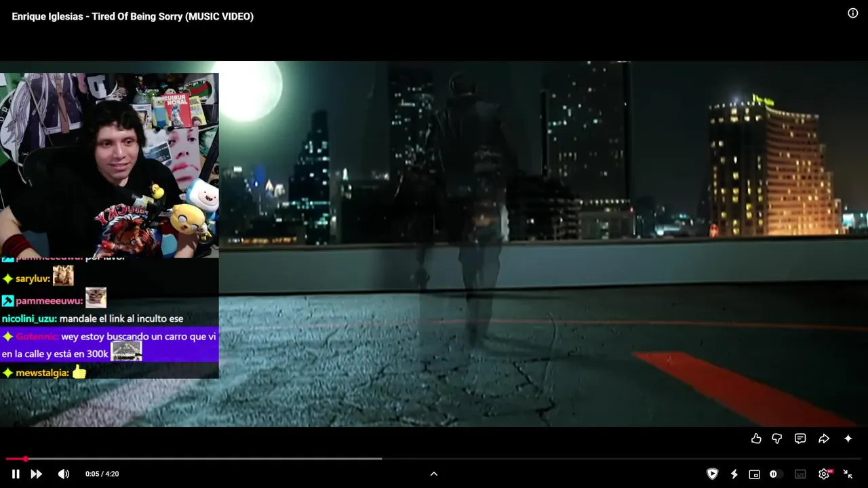Exit full screen mode
The height and width of the screenshot is (488, 868).
click(848, 474)
